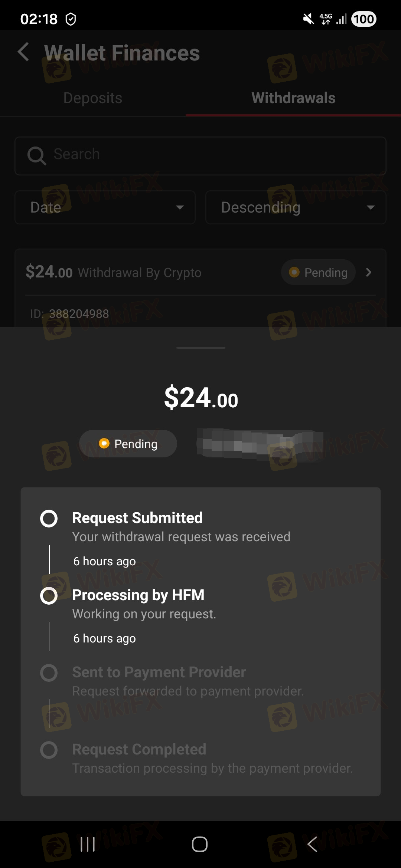Viewport: 401px width, 868px height.
Task: Tap the muted sound status icon
Action: coord(308,19)
